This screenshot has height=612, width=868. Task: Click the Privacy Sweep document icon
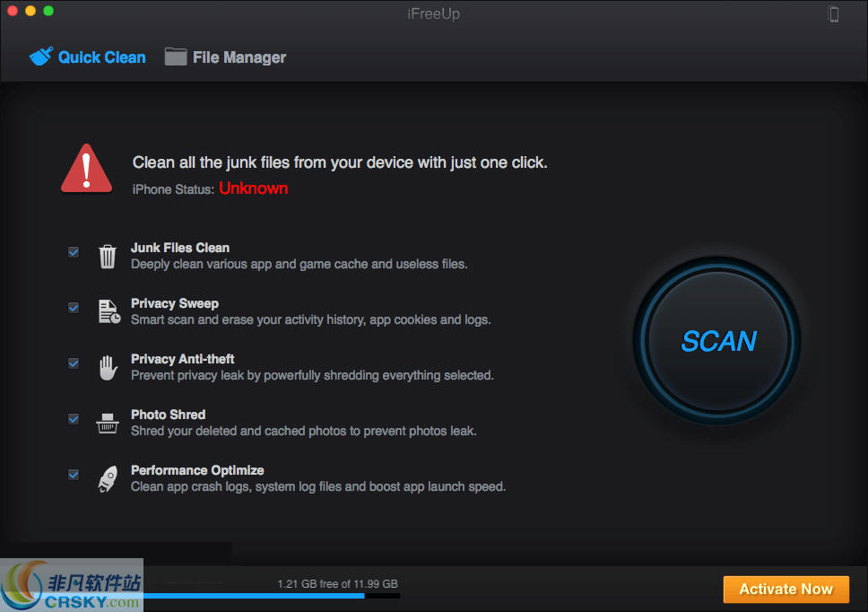(x=109, y=311)
